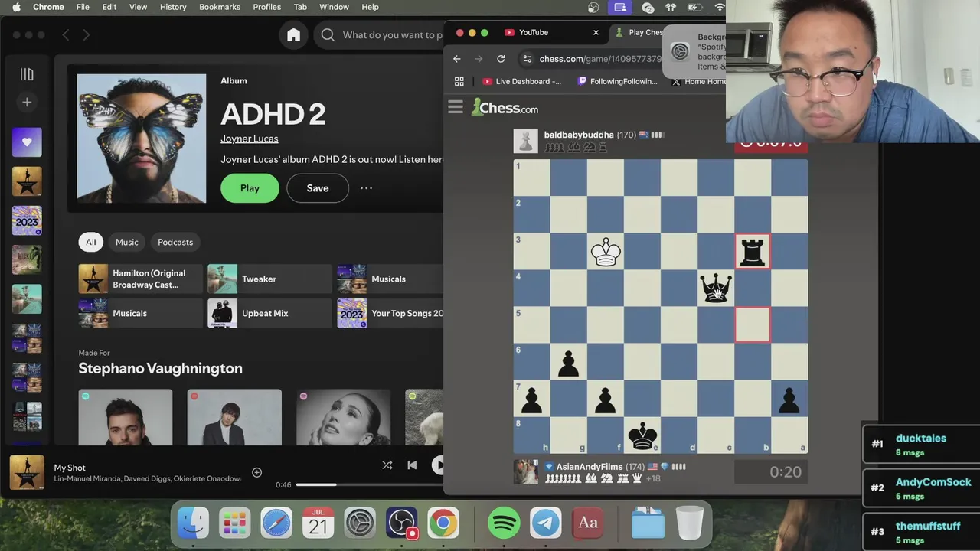Viewport: 980px width, 551px height.
Task: Select the black queen on c4
Action: tap(716, 289)
